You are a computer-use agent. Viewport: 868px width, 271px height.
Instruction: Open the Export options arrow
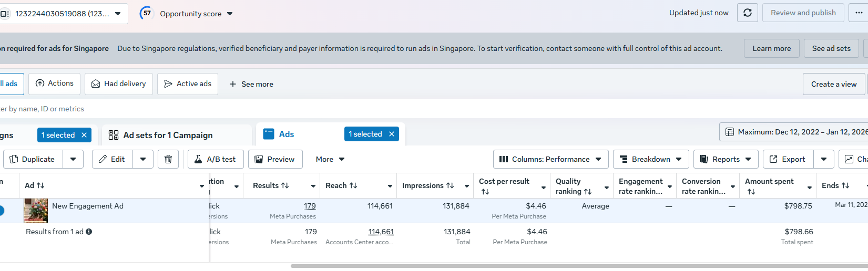[x=824, y=159]
